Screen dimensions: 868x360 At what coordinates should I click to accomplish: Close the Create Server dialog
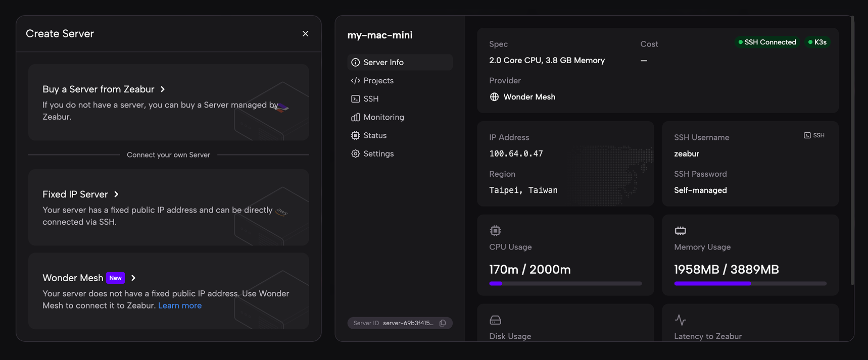pos(305,34)
